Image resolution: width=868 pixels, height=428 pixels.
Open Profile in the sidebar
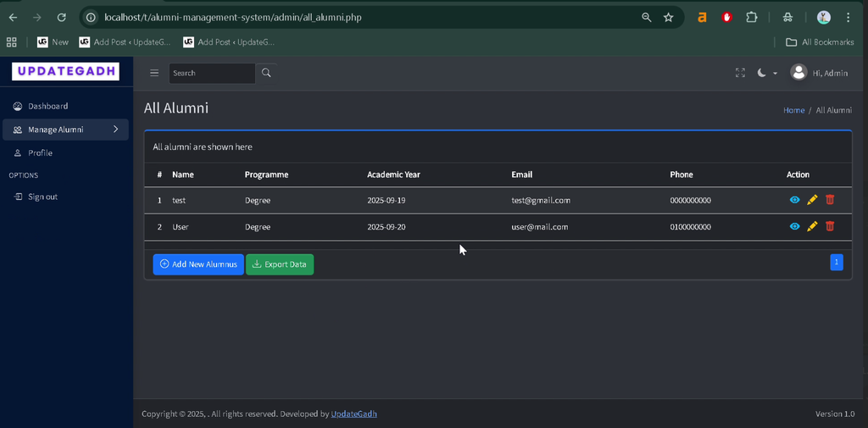65,153
